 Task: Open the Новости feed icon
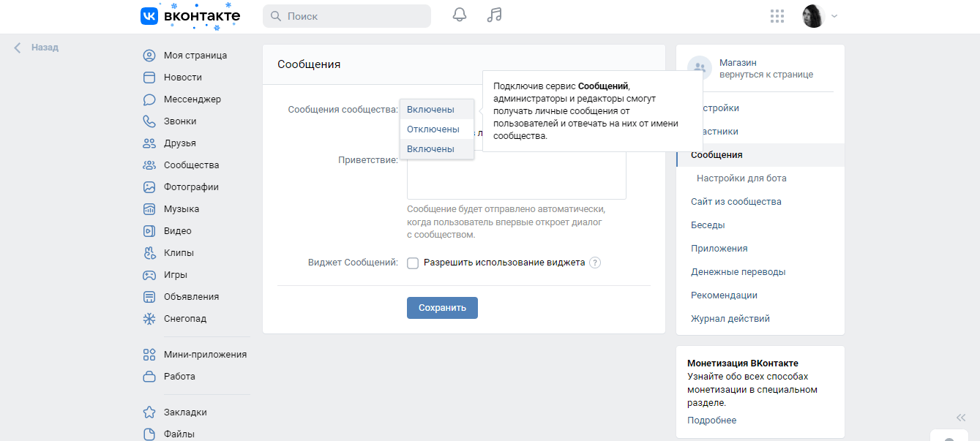[x=149, y=78]
